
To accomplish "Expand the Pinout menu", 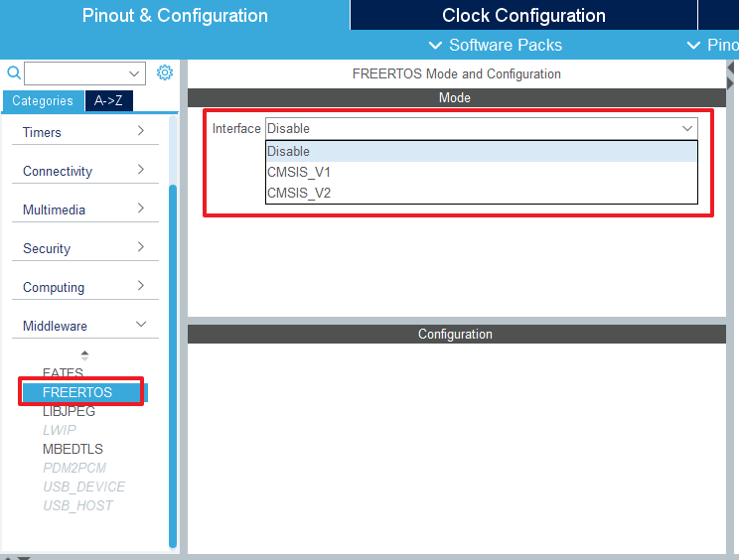I will (x=712, y=46).
